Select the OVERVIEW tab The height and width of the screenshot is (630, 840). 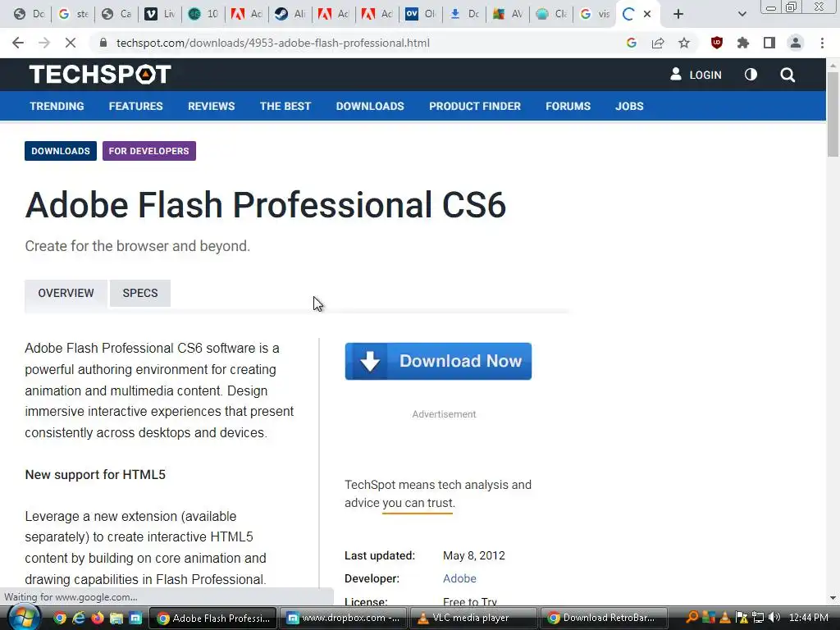point(66,293)
